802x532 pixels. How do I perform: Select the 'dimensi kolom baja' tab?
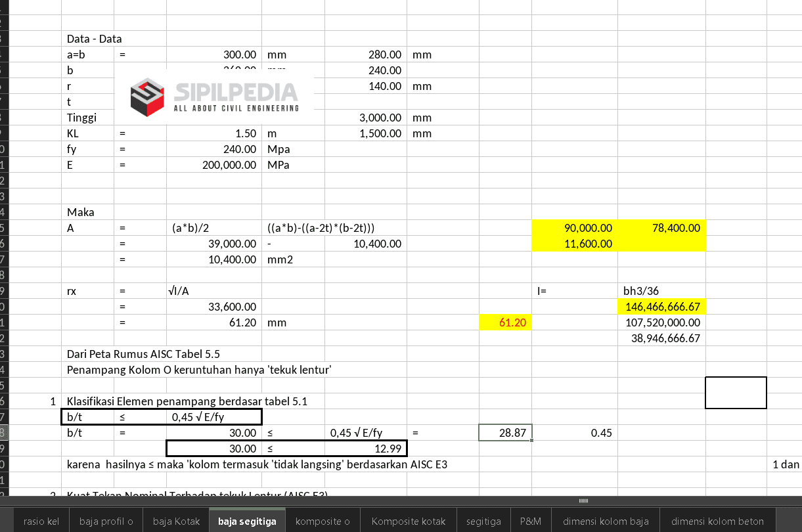[606, 521]
